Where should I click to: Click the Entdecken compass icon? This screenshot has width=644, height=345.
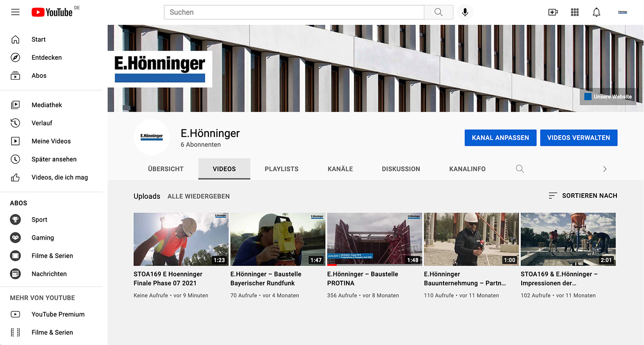16,57
